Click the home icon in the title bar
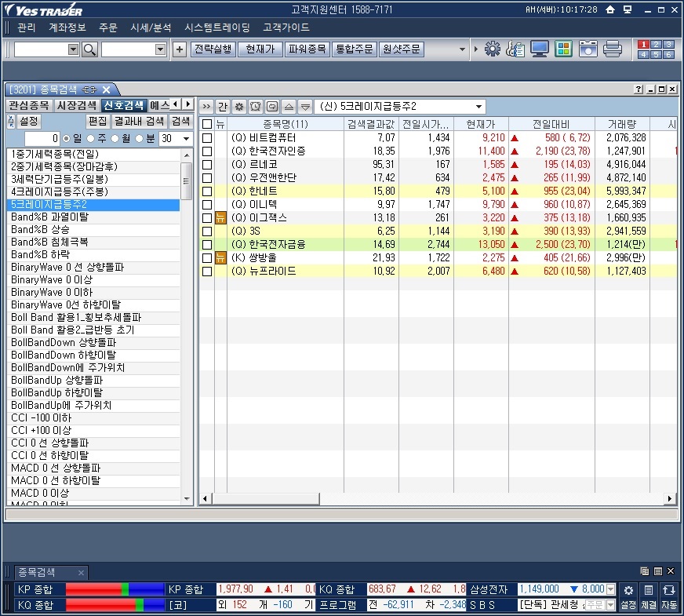The width and height of the screenshot is (684, 616). [610, 9]
